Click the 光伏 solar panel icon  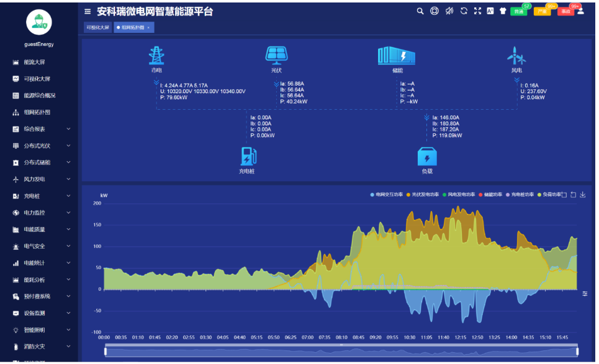(277, 56)
